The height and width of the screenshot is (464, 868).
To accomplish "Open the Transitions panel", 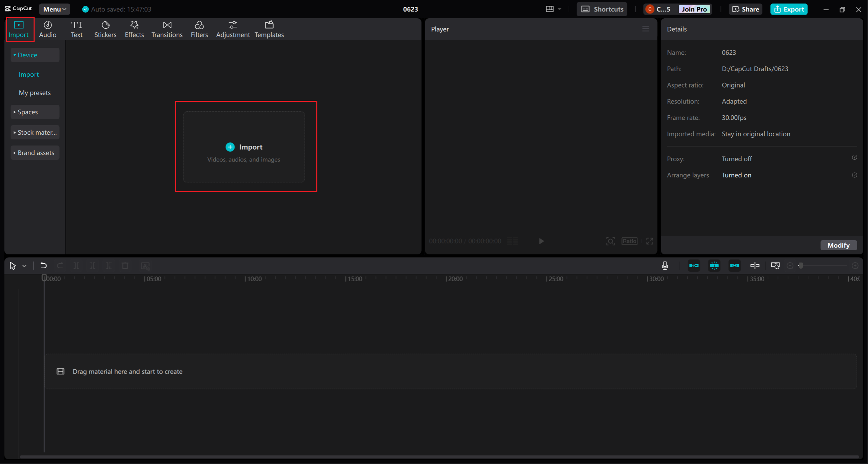I will (x=167, y=29).
